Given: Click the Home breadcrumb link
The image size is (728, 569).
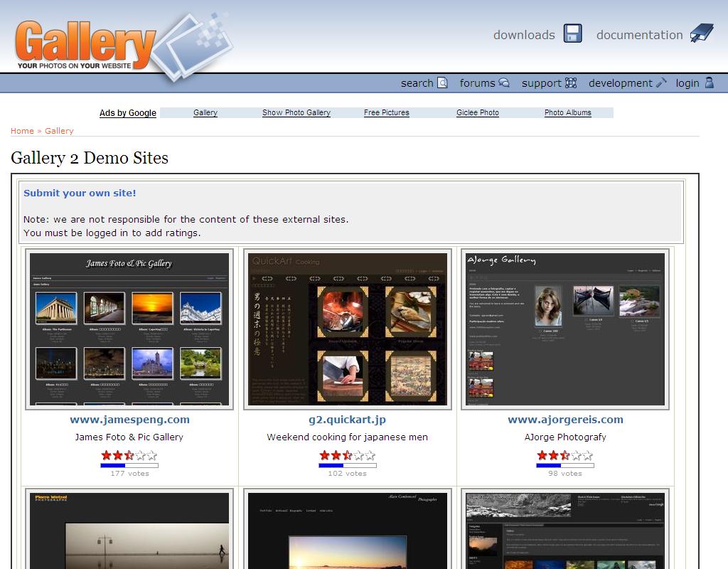Looking at the screenshot, I should (x=22, y=131).
